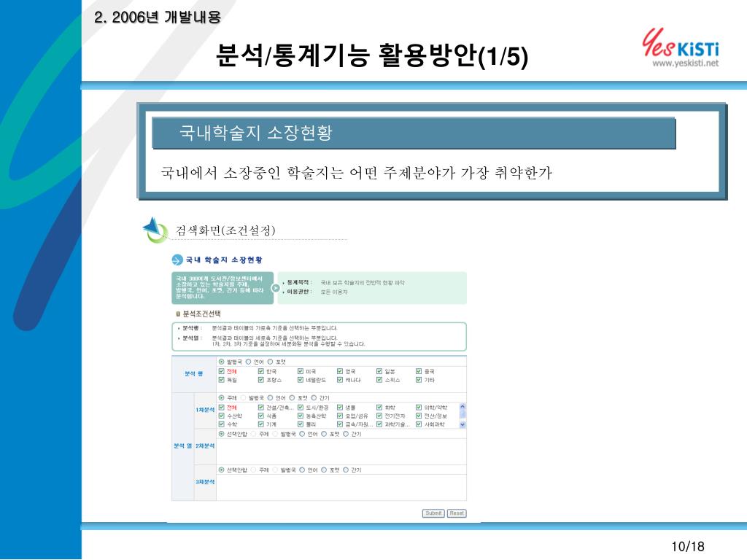The width and height of the screenshot is (747, 560).
Task: Uncheck the 일본 checkbox
Action: (x=379, y=371)
